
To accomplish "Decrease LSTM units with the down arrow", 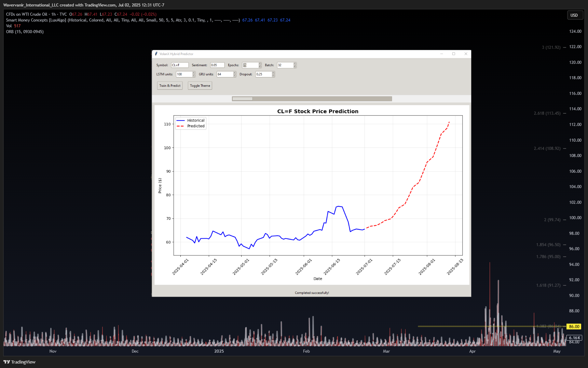I will click(x=194, y=76).
